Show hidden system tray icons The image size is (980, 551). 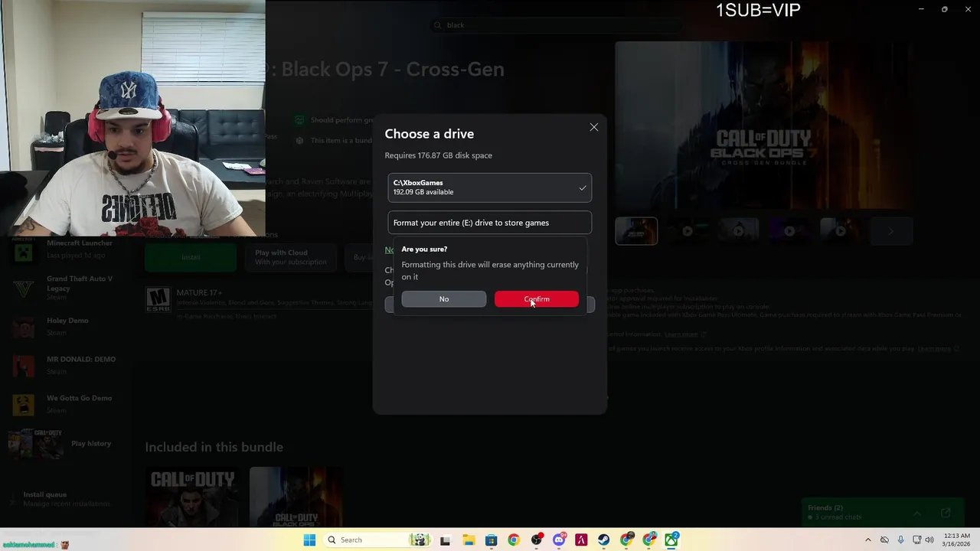tap(867, 540)
